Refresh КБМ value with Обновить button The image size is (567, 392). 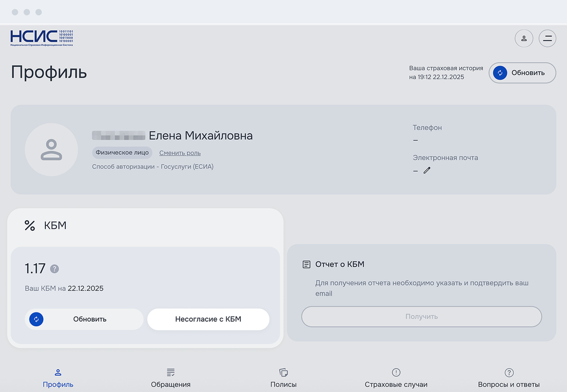84,319
